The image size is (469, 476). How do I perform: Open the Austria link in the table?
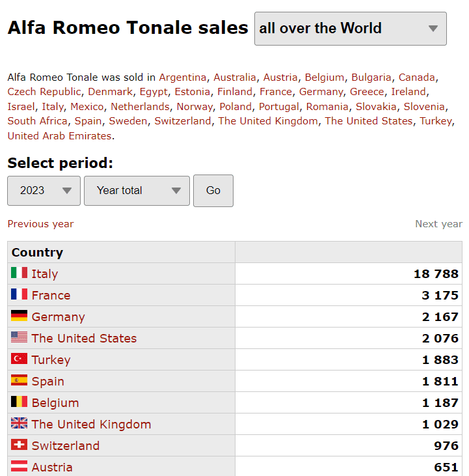point(52,467)
